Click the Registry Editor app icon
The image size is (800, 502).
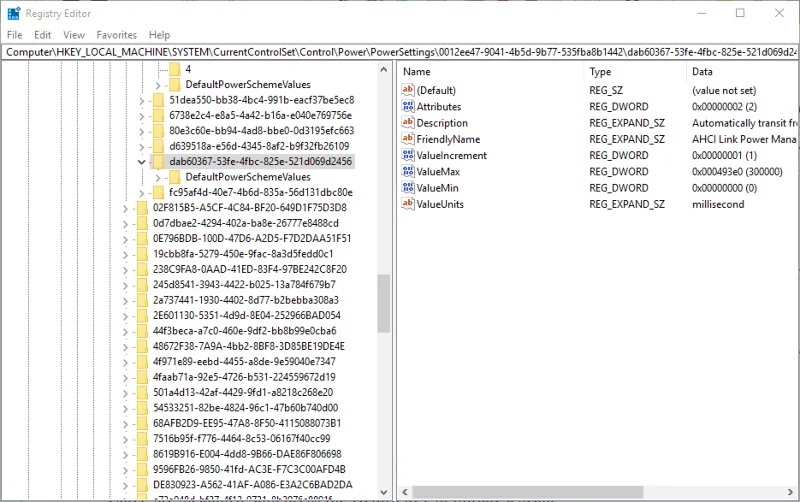[14, 13]
